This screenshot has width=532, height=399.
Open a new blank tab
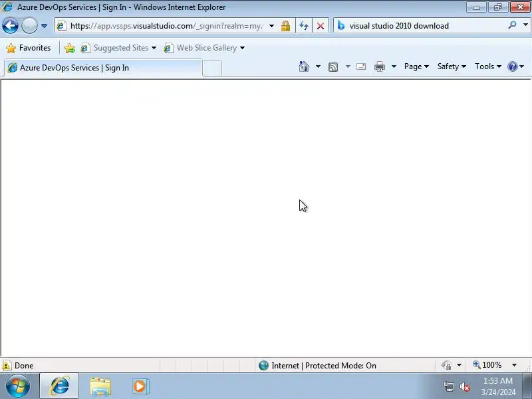coord(212,68)
